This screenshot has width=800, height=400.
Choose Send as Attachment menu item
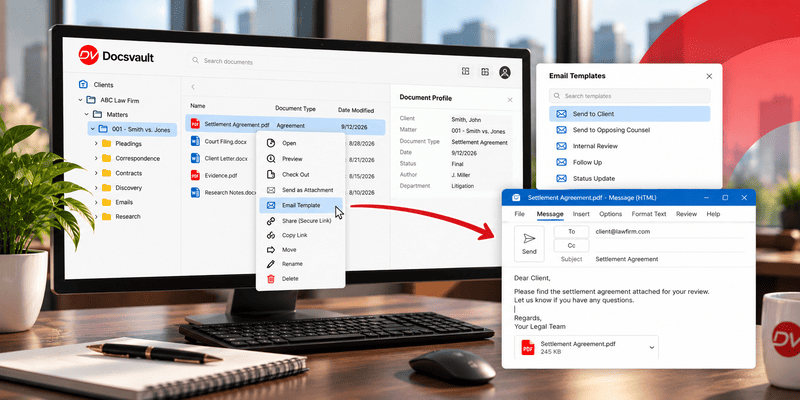(x=301, y=190)
